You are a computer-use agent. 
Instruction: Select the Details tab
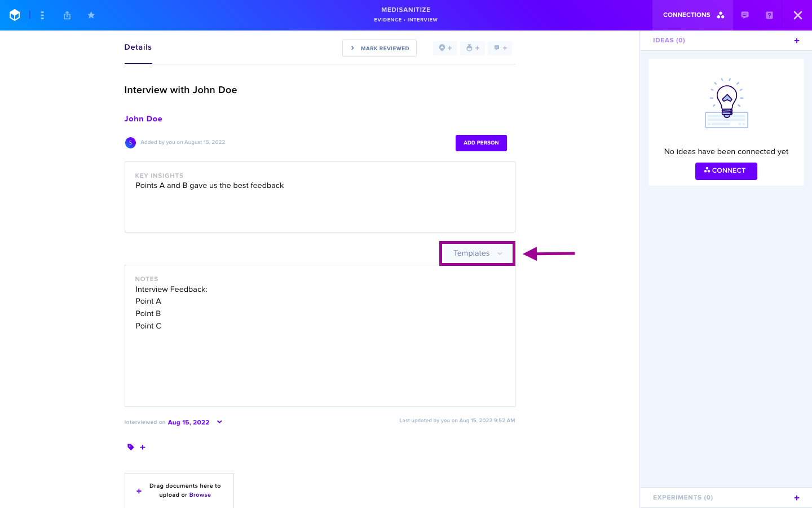[138, 47]
